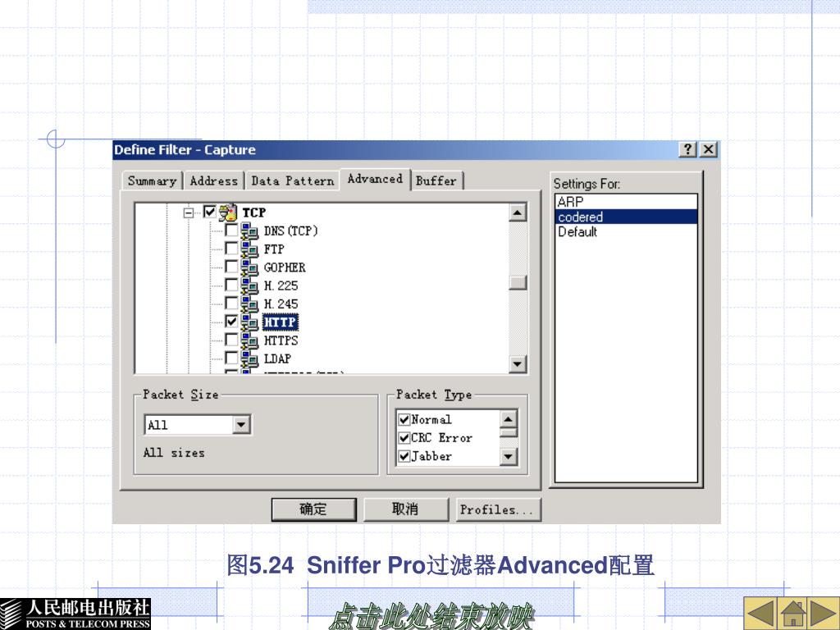Select the Advanced tab
This screenshot has height=630, width=840.
375,179
